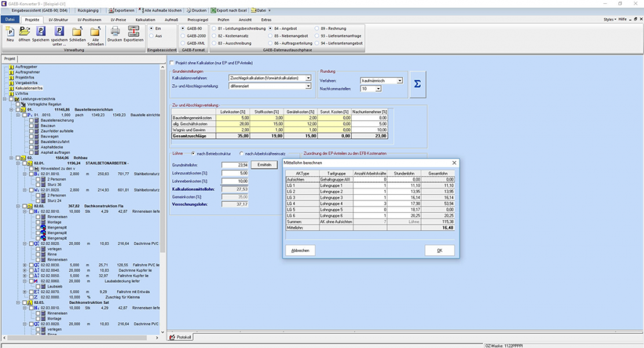
Task: Save project via Speichern icon
Action: (x=40, y=34)
